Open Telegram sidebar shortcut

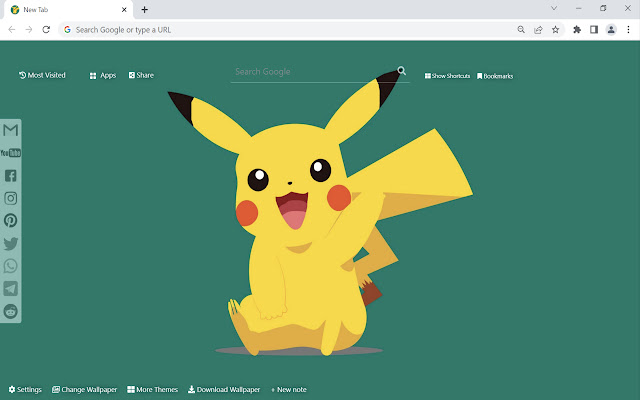[11, 289]
